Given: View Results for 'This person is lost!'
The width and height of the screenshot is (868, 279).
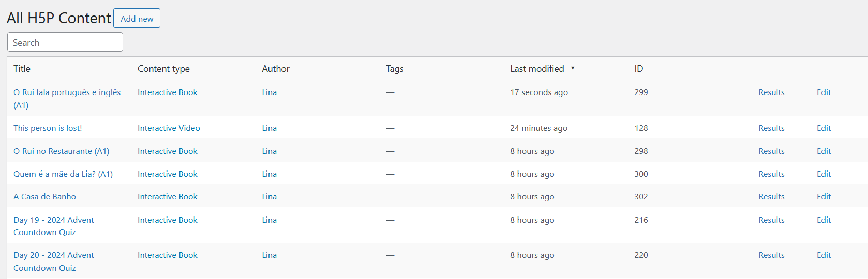Looking at the screenshot, I should pyautogui.click(x=771, y=128).
